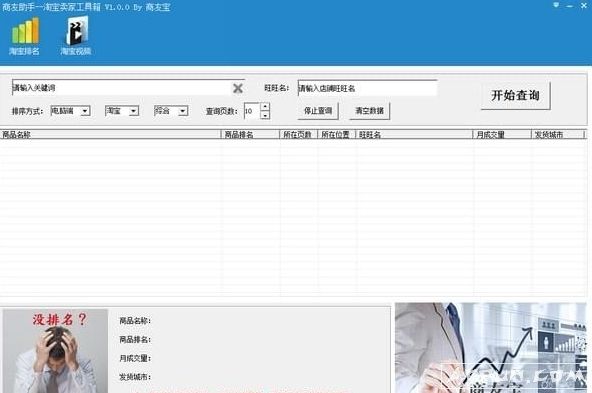Expand the 综合 sort dropdown
592x393 pixels.
pos(183,111)
